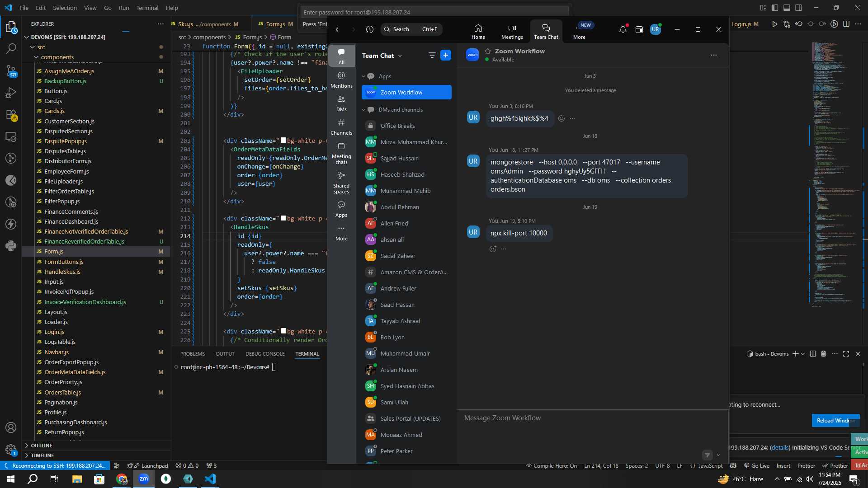Screen dimensions: 868x488
Task: Open Python extension icon in activity bar
Action: point(11,246)
